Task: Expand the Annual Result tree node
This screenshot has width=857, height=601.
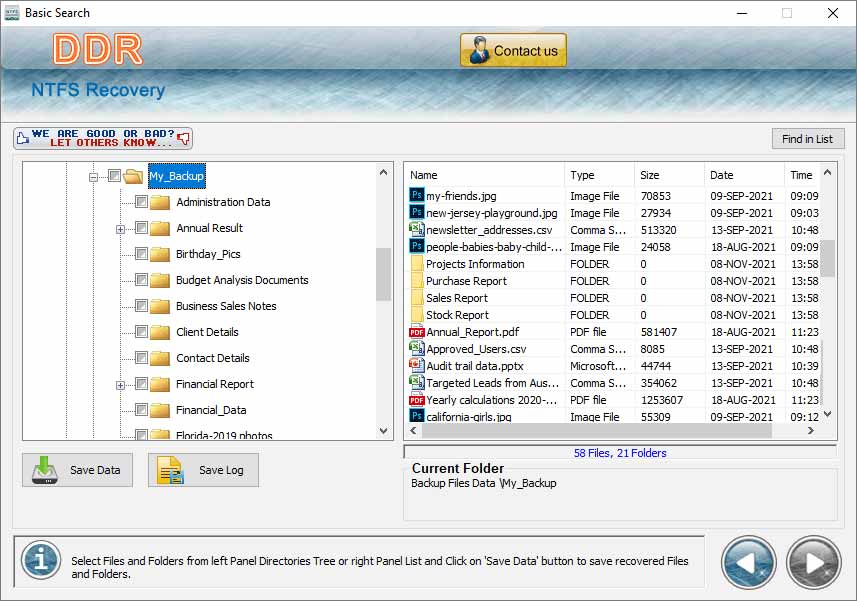Action: point(120,229)
